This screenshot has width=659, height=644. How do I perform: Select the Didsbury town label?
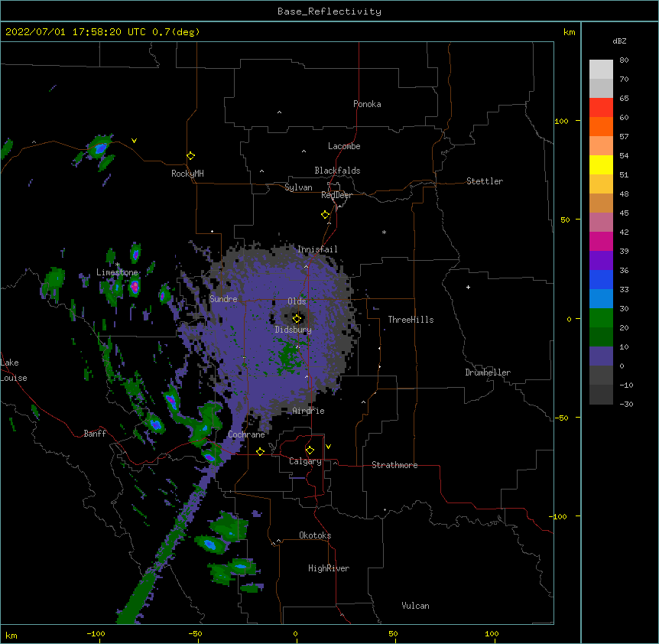click(294, 330)
